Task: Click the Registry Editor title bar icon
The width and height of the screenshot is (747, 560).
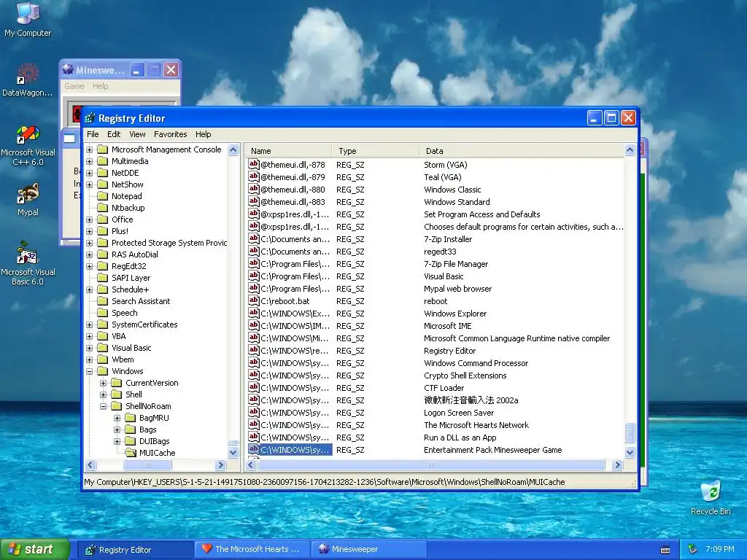Action: [90, 118]
